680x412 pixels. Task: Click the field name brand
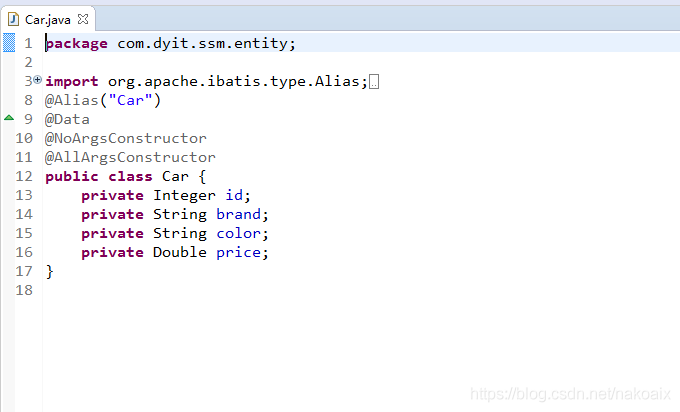[239, 214]
